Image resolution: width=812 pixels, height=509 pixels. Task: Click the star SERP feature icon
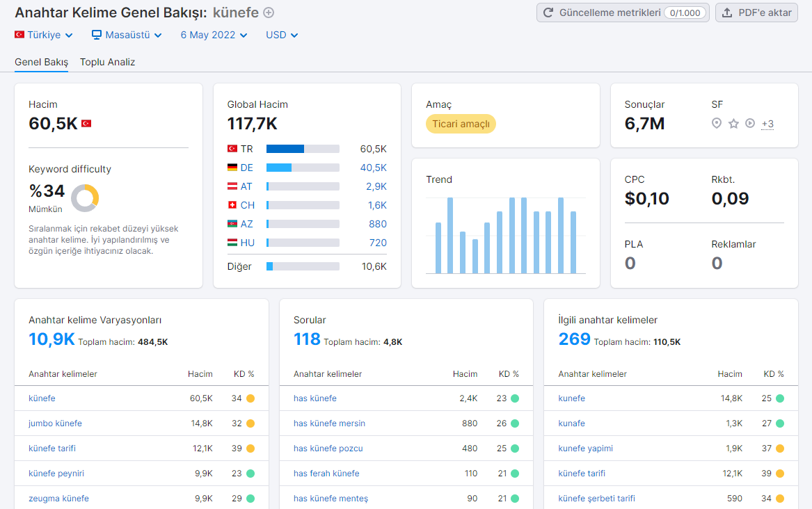733,123
